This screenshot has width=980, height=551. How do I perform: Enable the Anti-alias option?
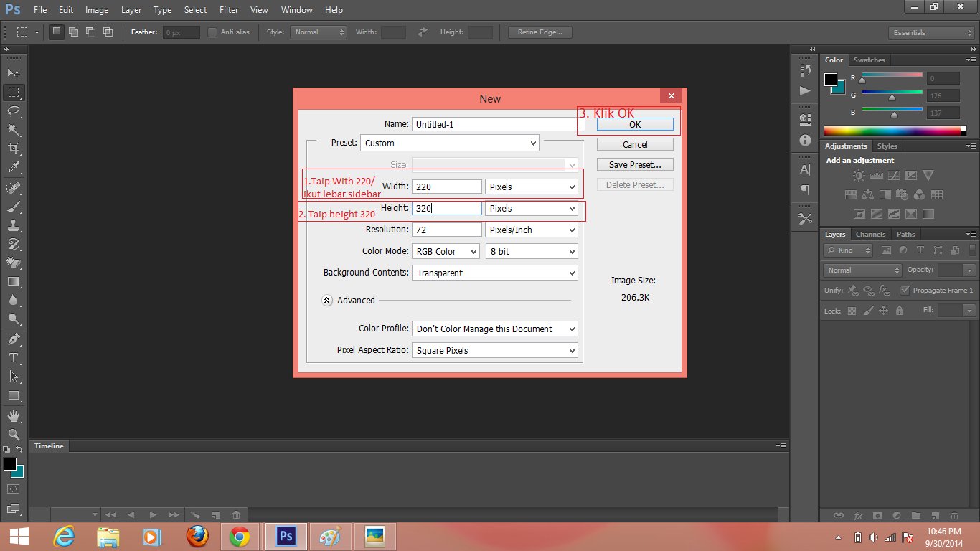pyautogui.click(x=212, y=32)
